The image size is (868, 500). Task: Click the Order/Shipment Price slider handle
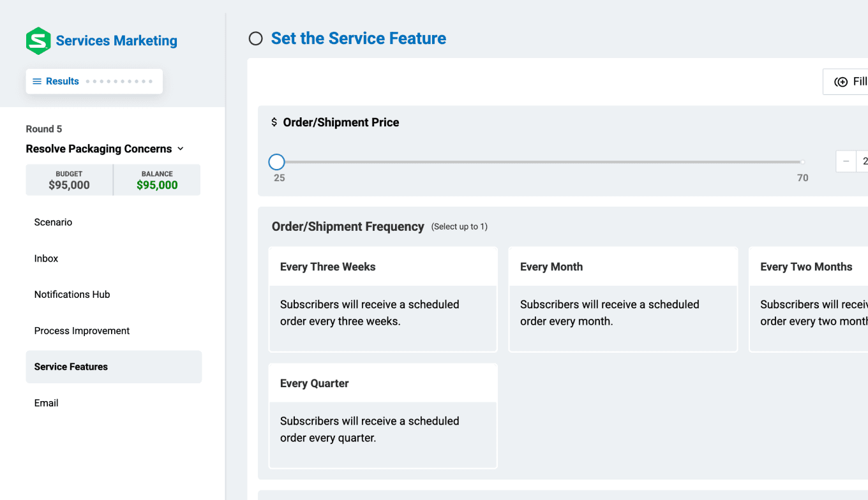point(276,162)
